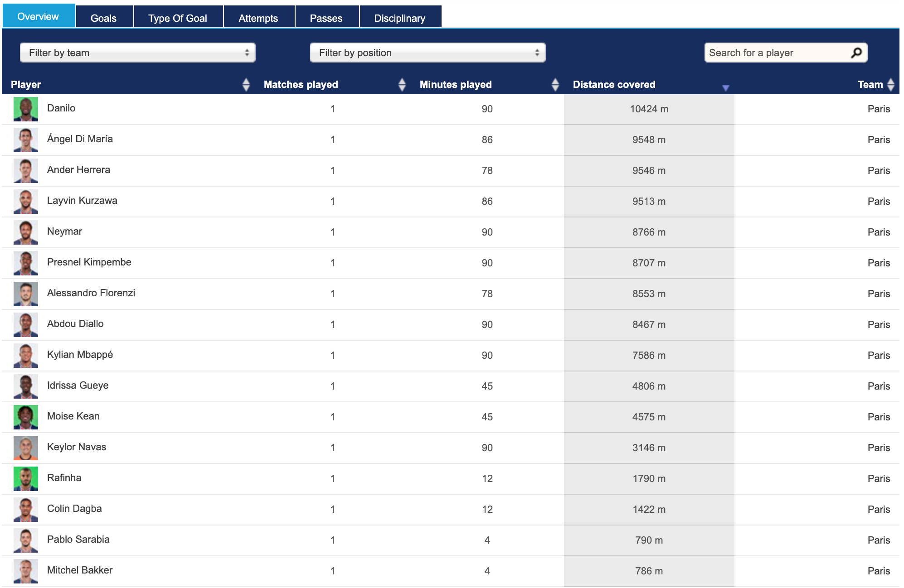Go to the Passes tab
Viewport: 904px width, 588px height.
[326, 18]
